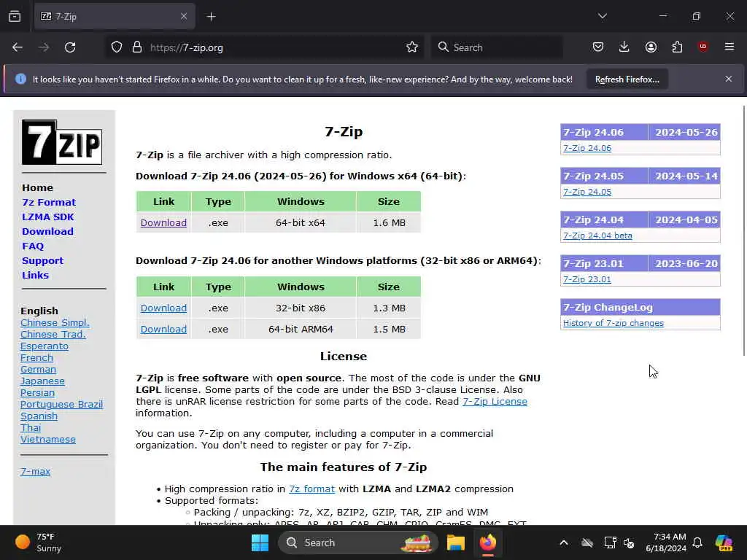The image size is (747, 560).
Task: Open the Pocket save icon
Action: [x=598, y=47]
